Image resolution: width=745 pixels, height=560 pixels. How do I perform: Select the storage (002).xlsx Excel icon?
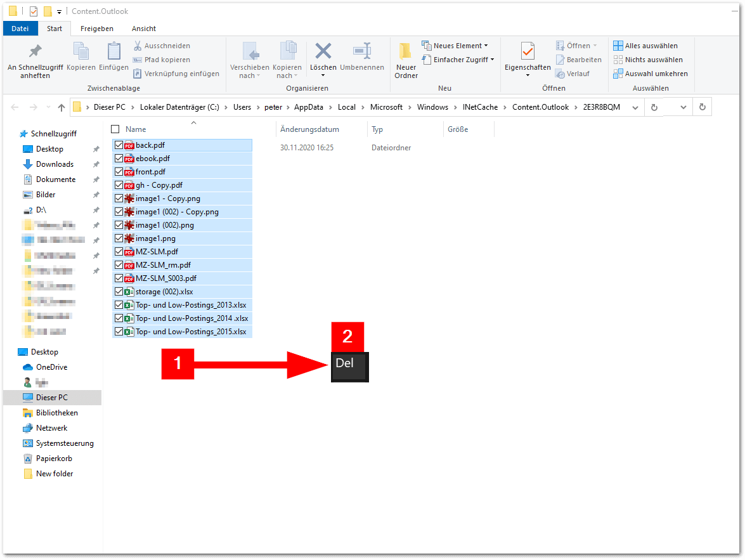click(129, 292)
